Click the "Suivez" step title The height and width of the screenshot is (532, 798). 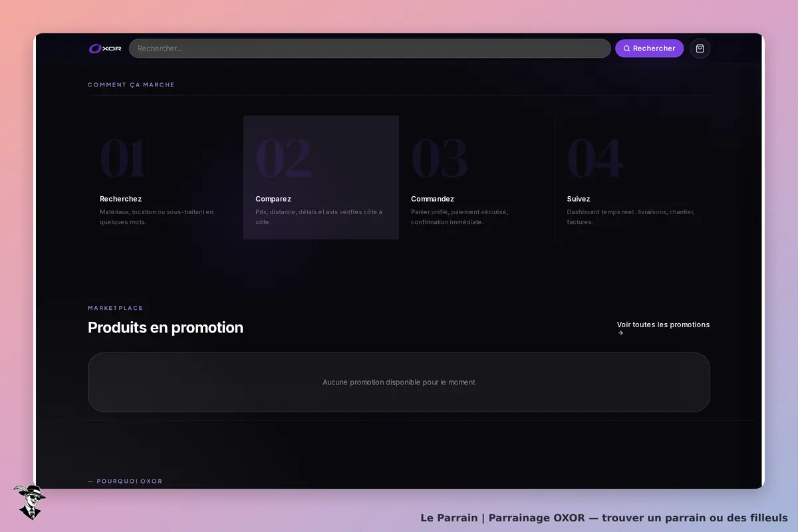pyautogui.click(x=579, y=199)
